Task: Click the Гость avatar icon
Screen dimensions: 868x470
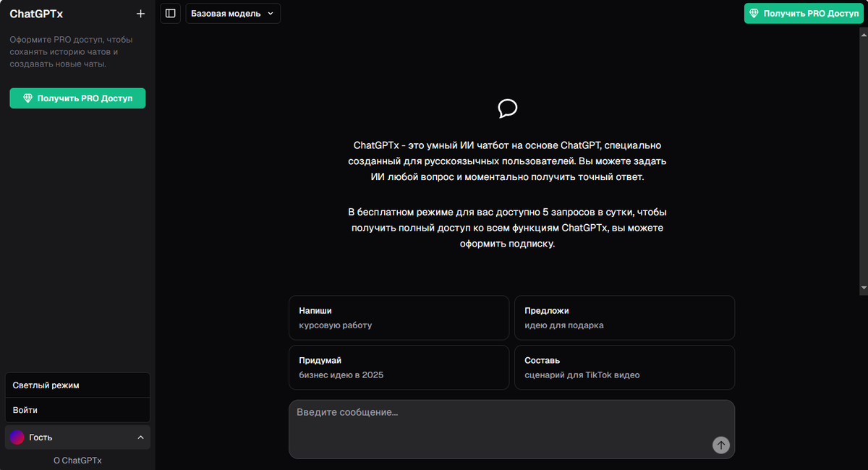Action: [x=17, y=437]
